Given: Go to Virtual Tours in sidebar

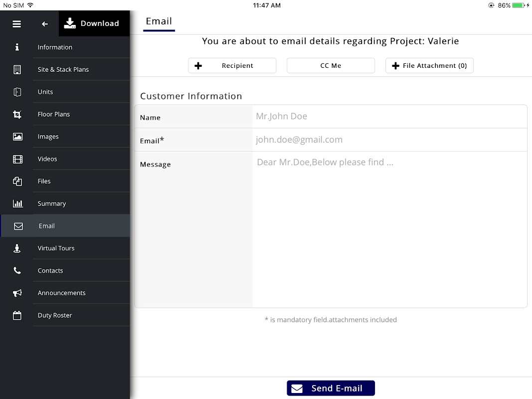Looking at the screenshot, I should (56, 248).
